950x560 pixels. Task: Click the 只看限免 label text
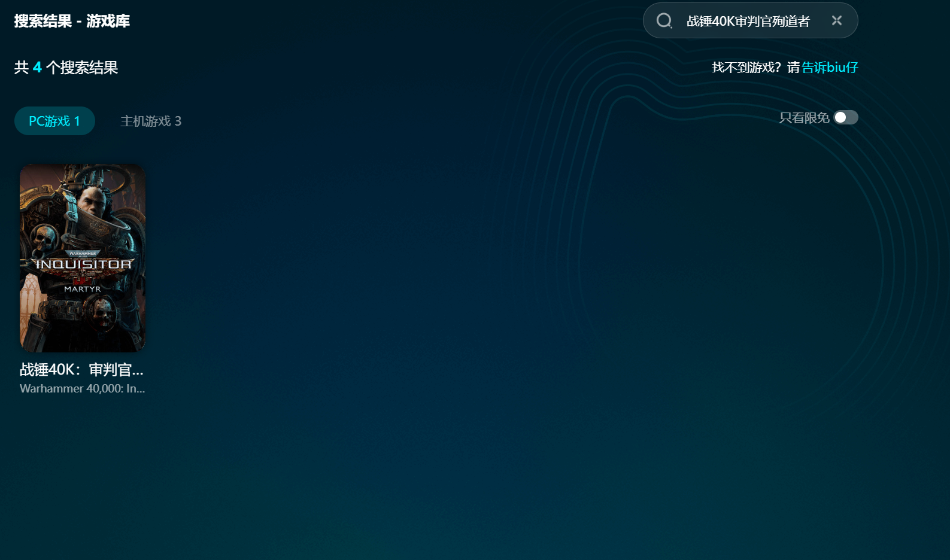[803, 118]
